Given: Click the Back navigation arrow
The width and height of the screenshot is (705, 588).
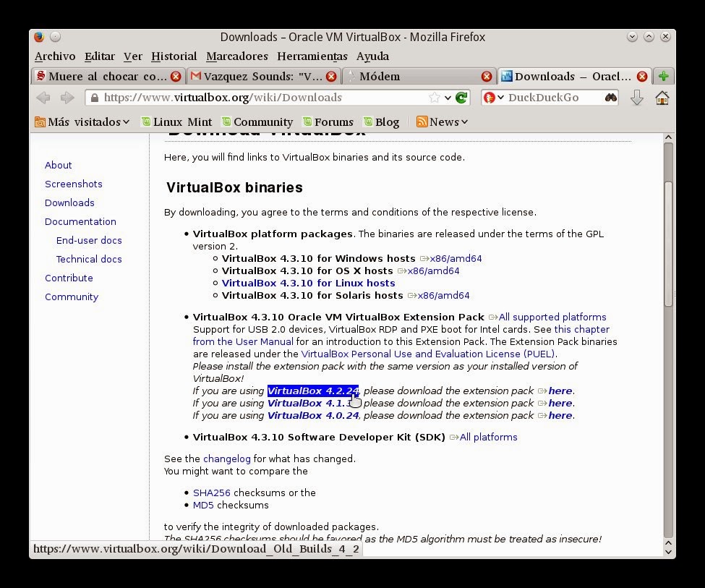Looking at the screenshot, I should tap(43, 98).
